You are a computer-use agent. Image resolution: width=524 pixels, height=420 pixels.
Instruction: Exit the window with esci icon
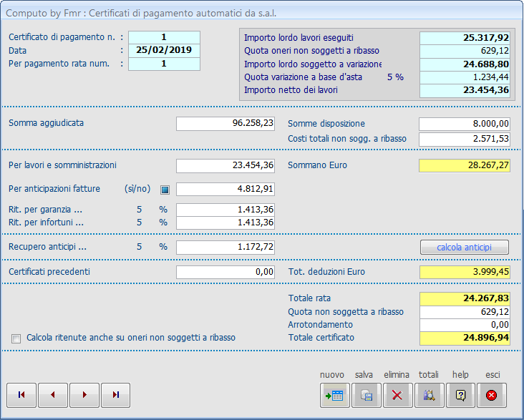[492, 396]
